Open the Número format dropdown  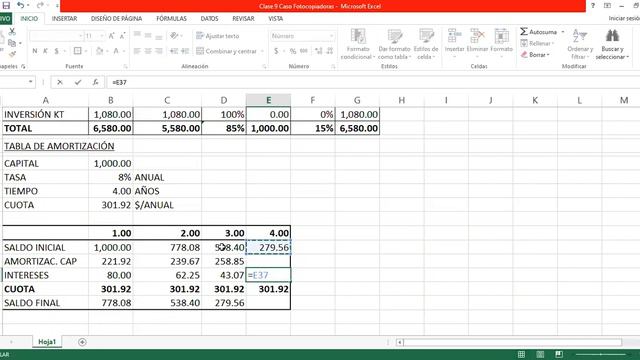pos(331,36)
